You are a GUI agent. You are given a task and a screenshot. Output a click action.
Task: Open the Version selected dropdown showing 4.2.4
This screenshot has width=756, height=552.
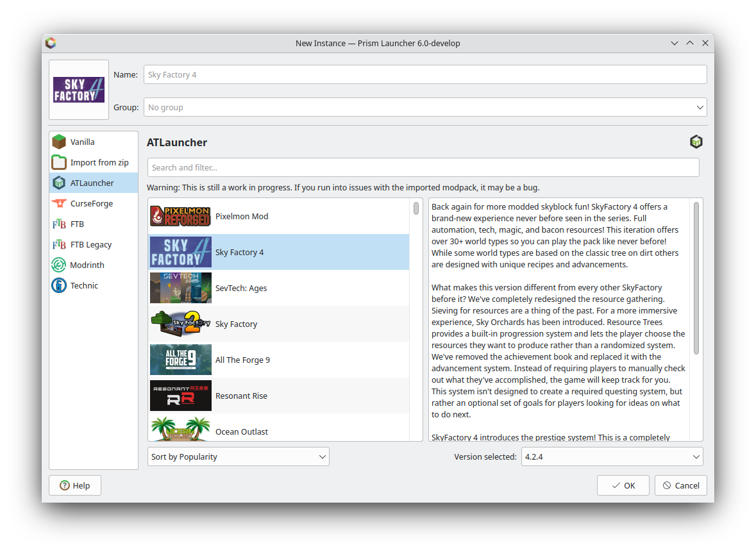tap(611, 456)
